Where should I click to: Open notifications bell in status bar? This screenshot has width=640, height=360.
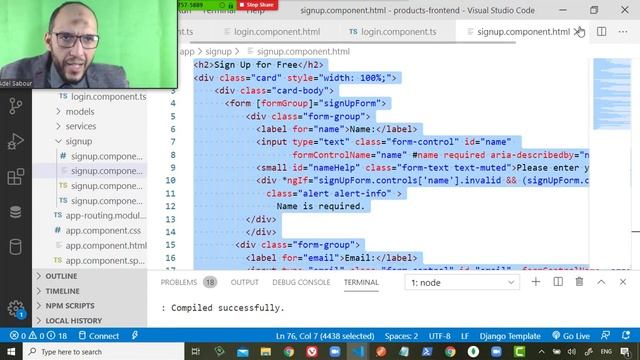click(x=625, y=336)
